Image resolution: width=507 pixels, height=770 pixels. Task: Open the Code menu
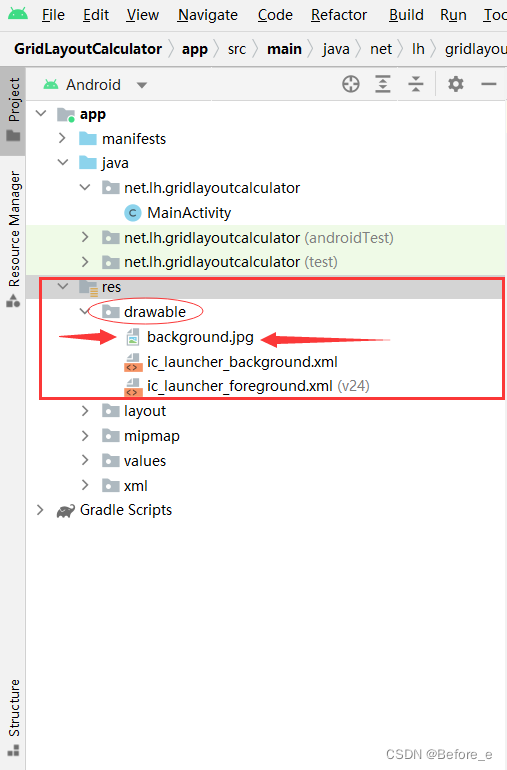coord(275,15)
